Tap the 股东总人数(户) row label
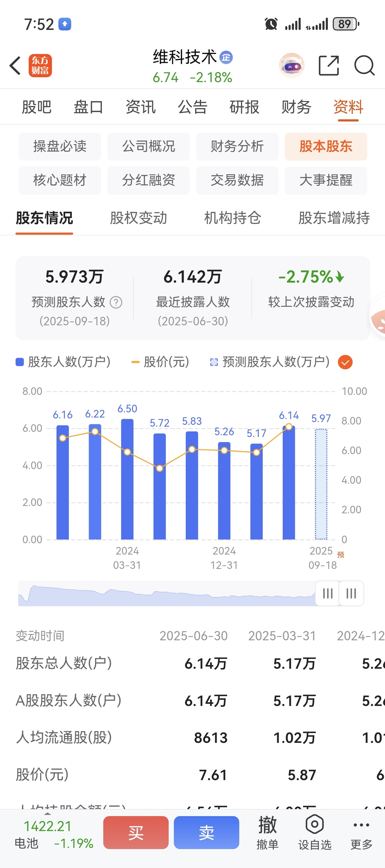The image size is (385, 868). click(64, 663)
